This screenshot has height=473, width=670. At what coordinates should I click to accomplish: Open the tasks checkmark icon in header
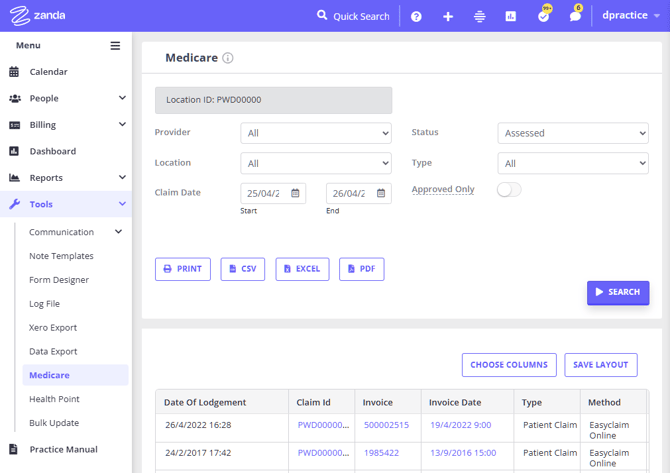pos(543,16)
